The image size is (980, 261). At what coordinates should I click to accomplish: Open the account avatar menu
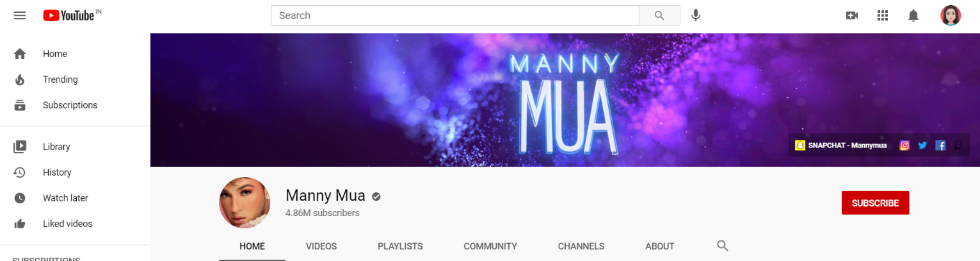(x=951, y=15)
